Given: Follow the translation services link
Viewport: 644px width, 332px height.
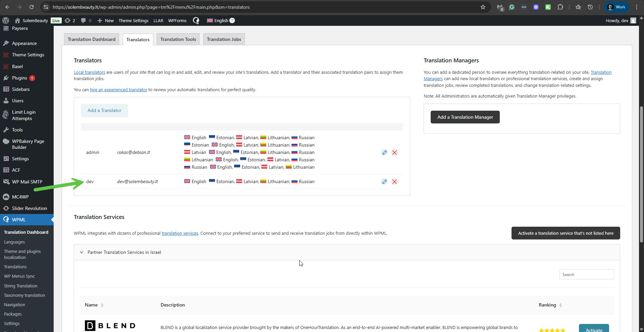Looking at the screenshot, I should 180,233.
